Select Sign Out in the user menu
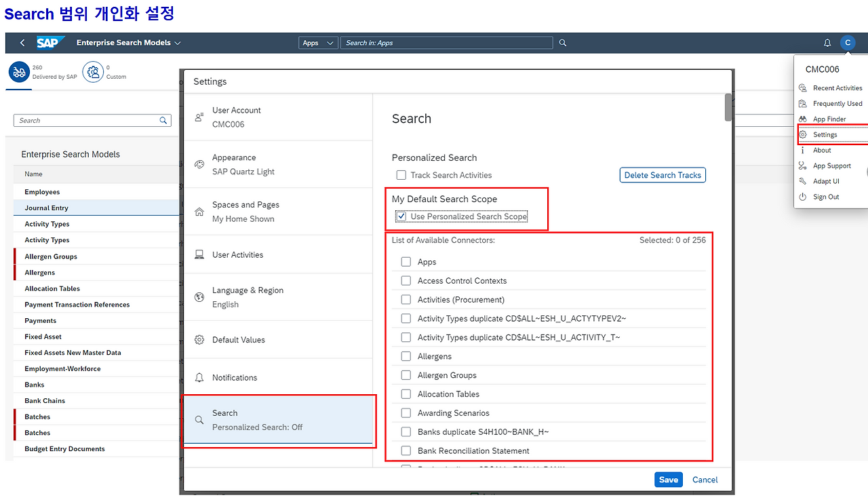 point(832,197)
